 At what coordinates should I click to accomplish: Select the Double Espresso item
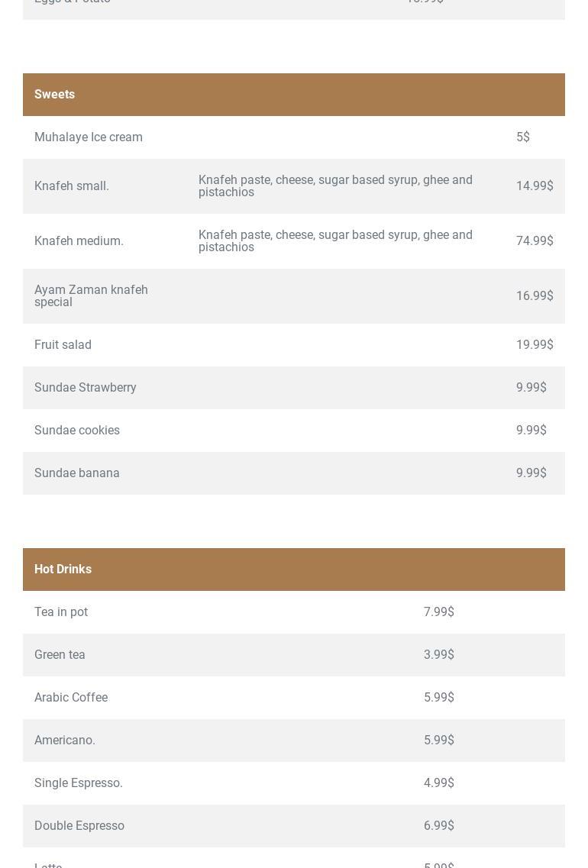coord(79,826)
